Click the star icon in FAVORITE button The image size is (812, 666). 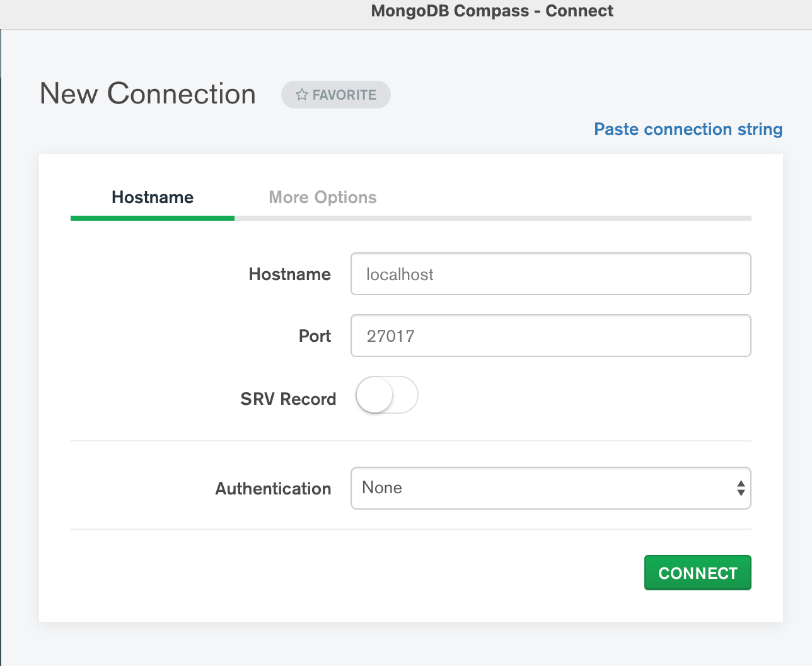[x=301, y=95]
